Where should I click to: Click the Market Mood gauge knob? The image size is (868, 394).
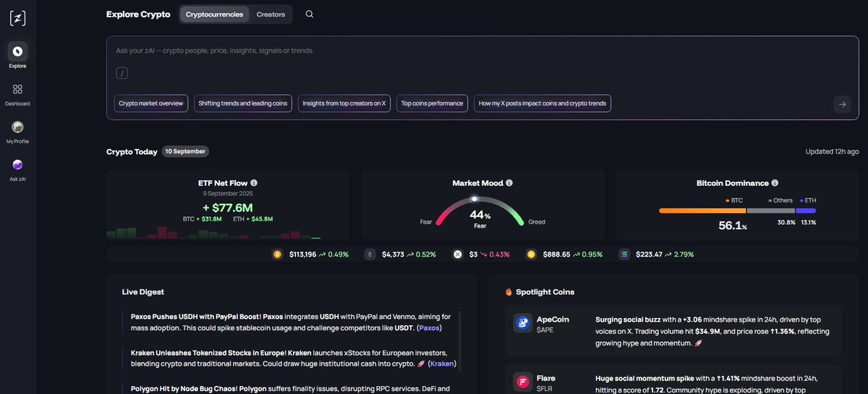coord(475,198)
